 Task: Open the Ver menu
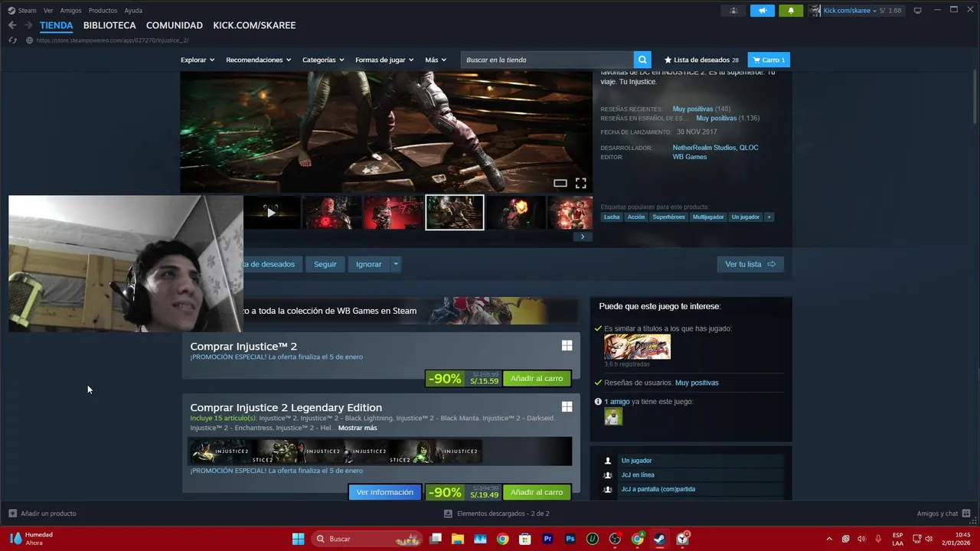pyautogui.click(x=48, y=11)
